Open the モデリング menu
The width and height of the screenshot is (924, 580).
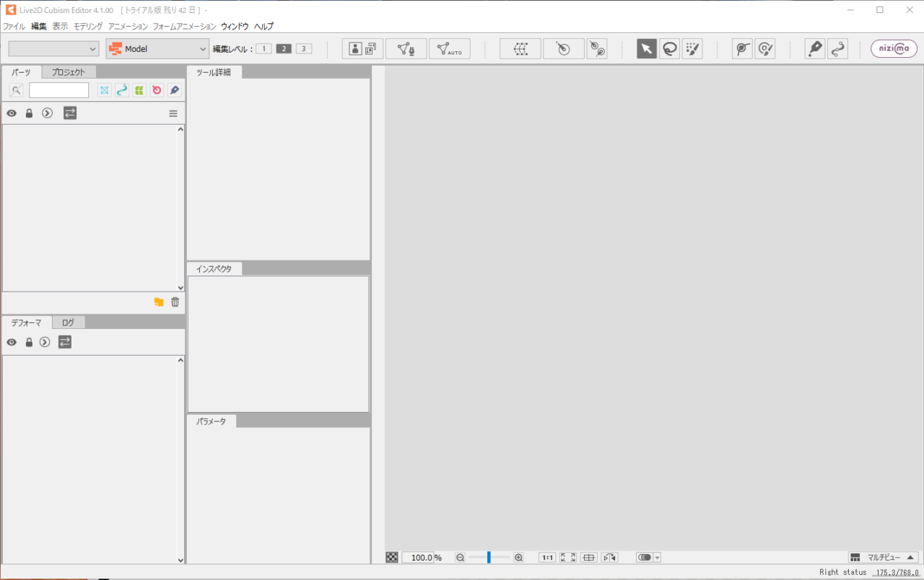coord(87,26)
